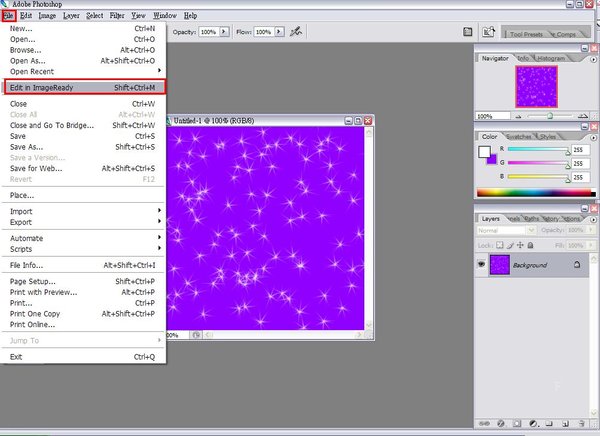Open the Filter menu
Image resolution: width=600 pixels, height=436 pixels.
click(x=117, y=16)
